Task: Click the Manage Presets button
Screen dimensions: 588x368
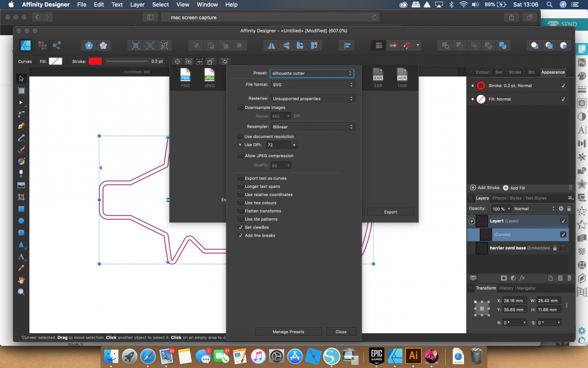Action: 288,331
